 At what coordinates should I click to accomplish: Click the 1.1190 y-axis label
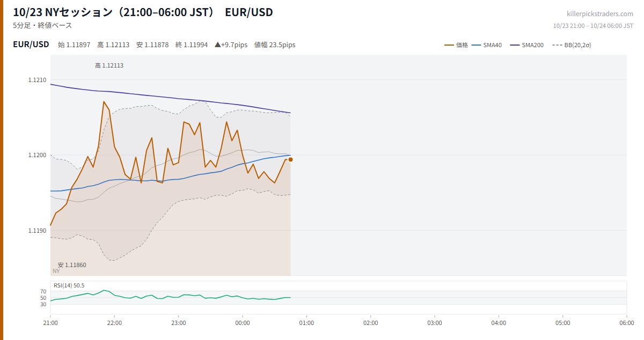click(38, 231)
